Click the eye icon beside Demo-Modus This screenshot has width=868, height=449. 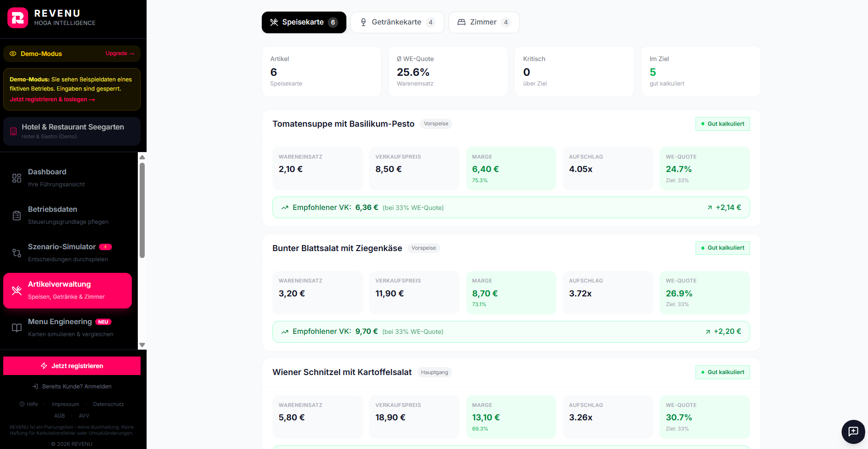click(13, 54)
